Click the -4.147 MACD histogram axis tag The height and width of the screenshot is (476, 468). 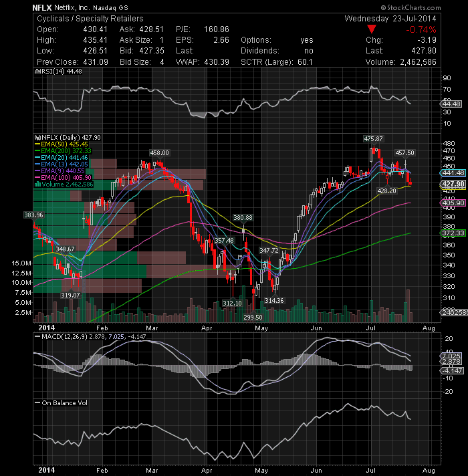point(452,370)
